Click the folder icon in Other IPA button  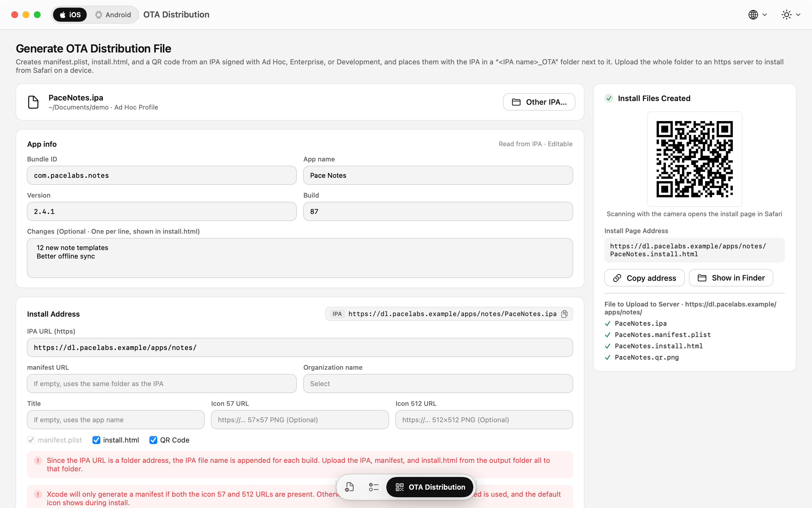point(516,102)
